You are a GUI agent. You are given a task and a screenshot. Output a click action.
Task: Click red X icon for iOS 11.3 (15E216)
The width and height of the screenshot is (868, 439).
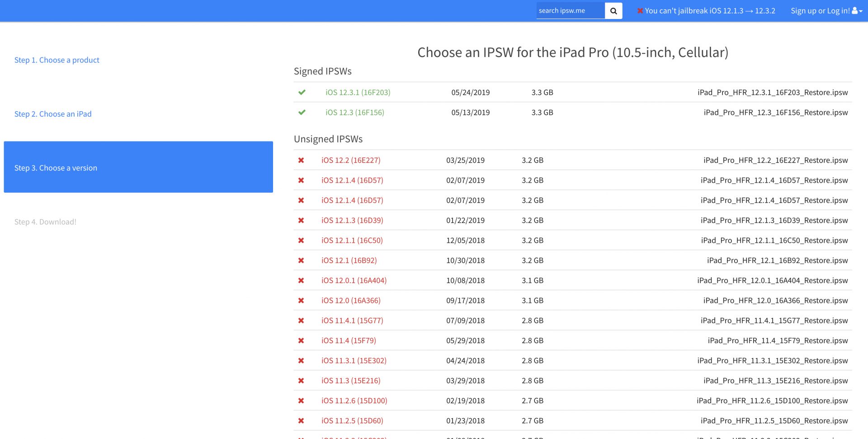tap(301, 381)
